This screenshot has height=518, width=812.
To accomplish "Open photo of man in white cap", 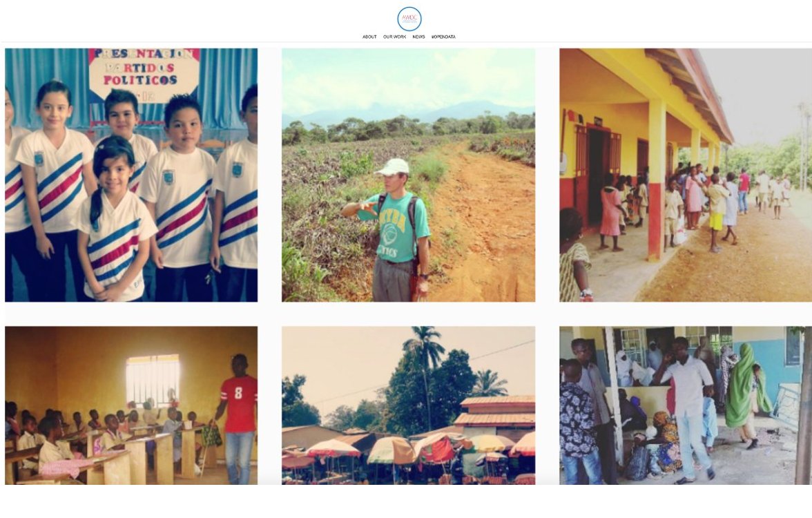I will click(x=408, y=175).
